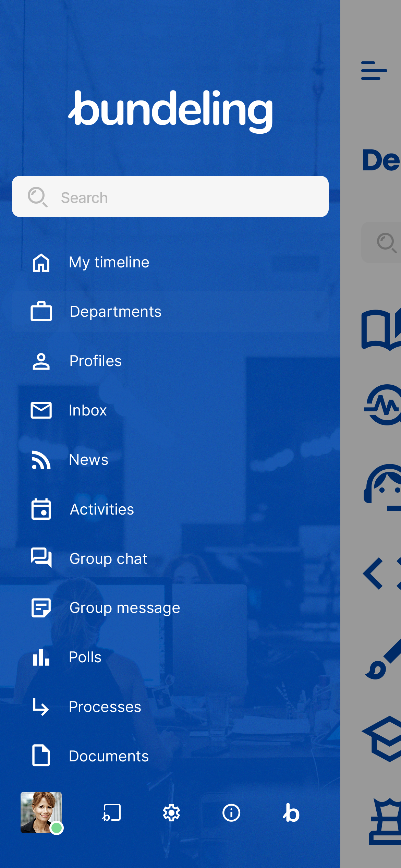Select Activities in the sidebar
The image size is (401, 868).
pyautogui.click(x=170, y=509)
